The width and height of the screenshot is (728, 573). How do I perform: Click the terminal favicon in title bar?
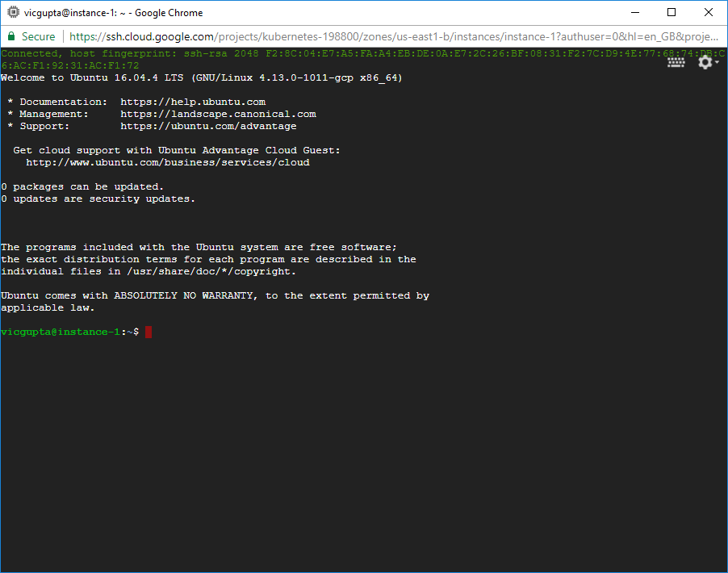click(x=12, y=12)
